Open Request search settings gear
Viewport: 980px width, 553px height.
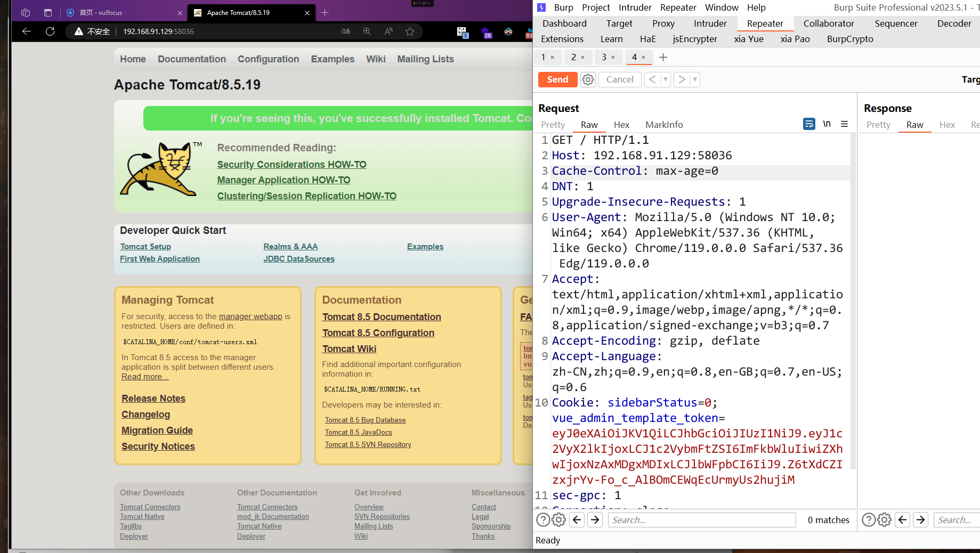point(558,520)
